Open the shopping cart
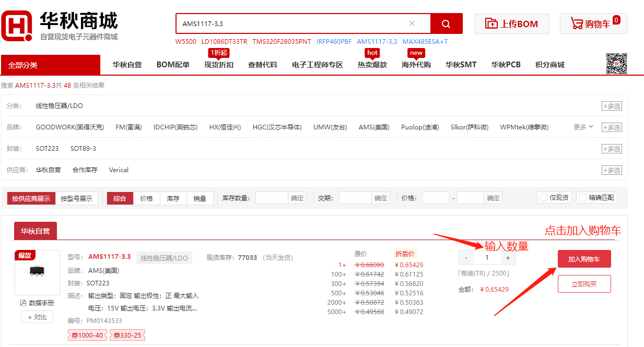 (x=593, y=23)
